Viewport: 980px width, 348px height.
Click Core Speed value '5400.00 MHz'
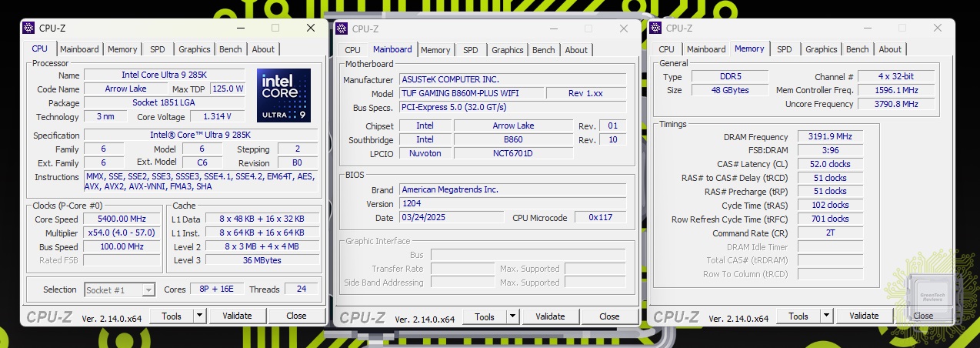[x=122, y=219]
